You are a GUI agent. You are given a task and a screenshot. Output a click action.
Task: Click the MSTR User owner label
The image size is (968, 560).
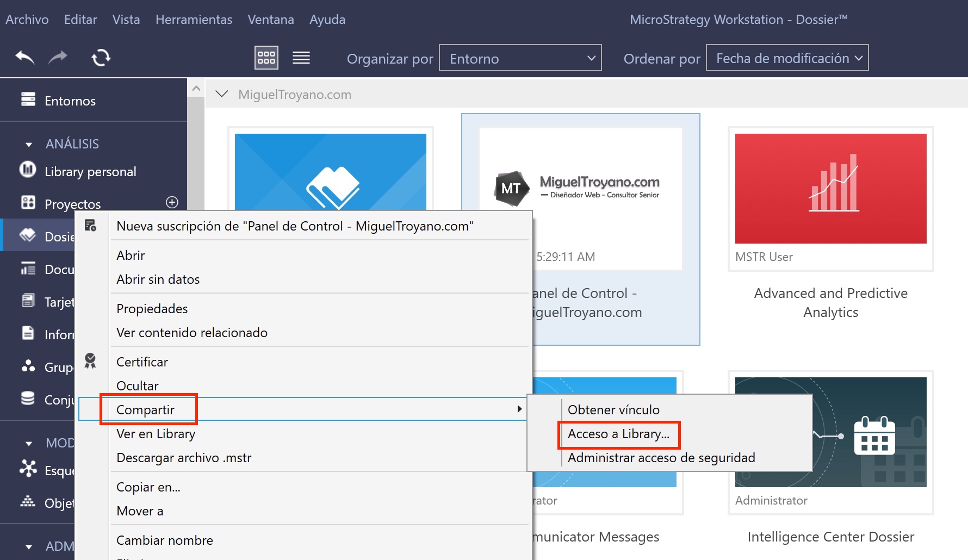764,257
